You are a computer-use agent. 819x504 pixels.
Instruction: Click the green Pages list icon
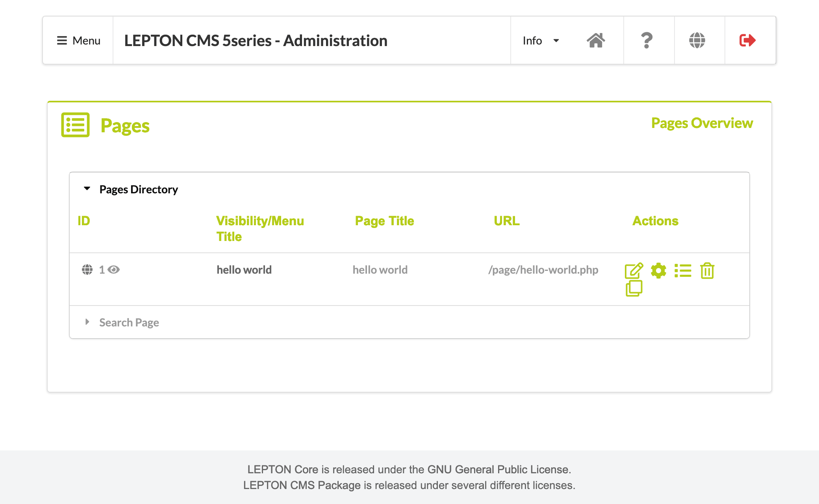click(x=75, y=125)
